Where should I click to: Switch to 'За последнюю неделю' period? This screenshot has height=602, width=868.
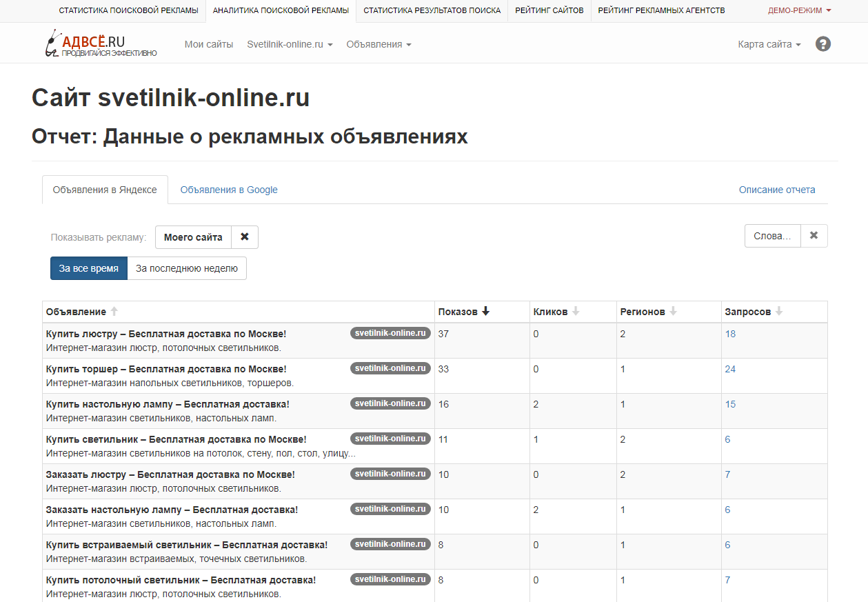187,269
